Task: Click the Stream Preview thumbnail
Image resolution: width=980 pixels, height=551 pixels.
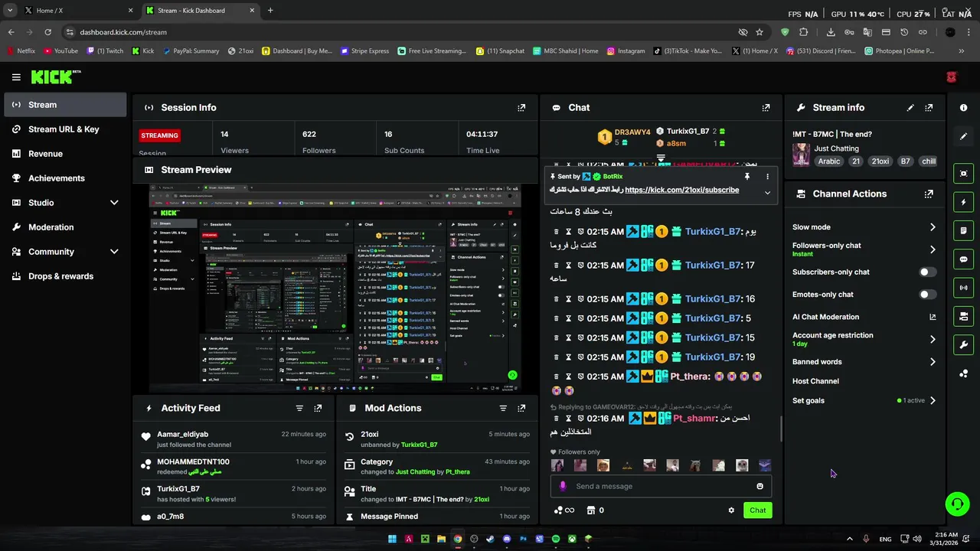Action: 335,289
